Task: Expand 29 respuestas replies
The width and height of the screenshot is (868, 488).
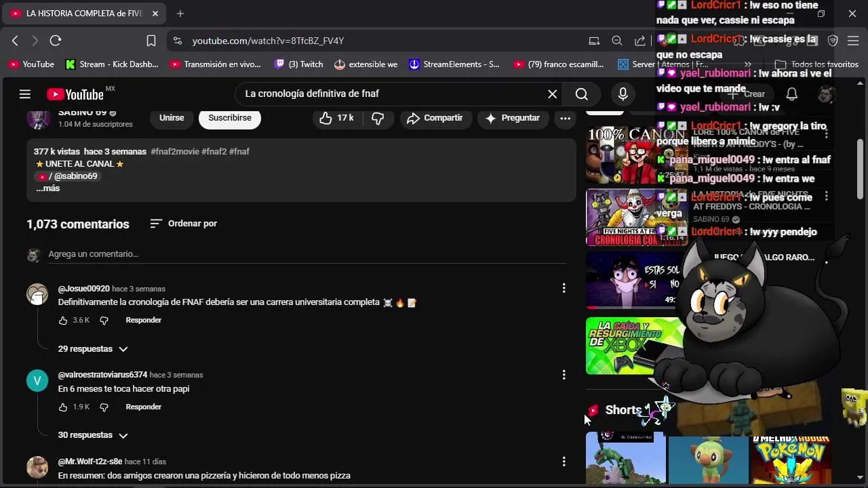Action: pos(93,349)
